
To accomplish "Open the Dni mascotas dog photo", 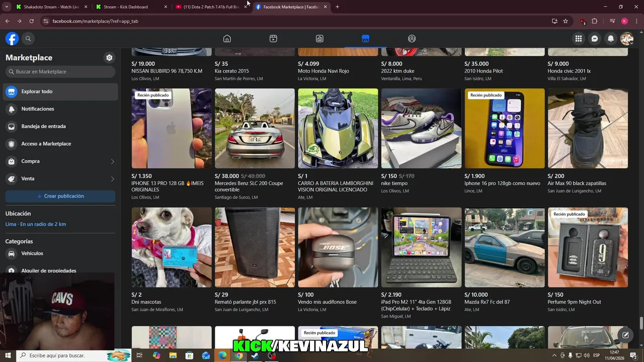I will 172,247.
